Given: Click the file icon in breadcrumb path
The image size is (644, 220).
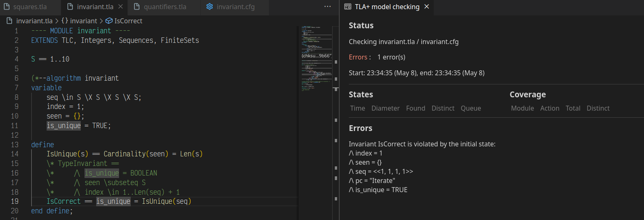Looking at the screenshot, I should tap(10, 21).
